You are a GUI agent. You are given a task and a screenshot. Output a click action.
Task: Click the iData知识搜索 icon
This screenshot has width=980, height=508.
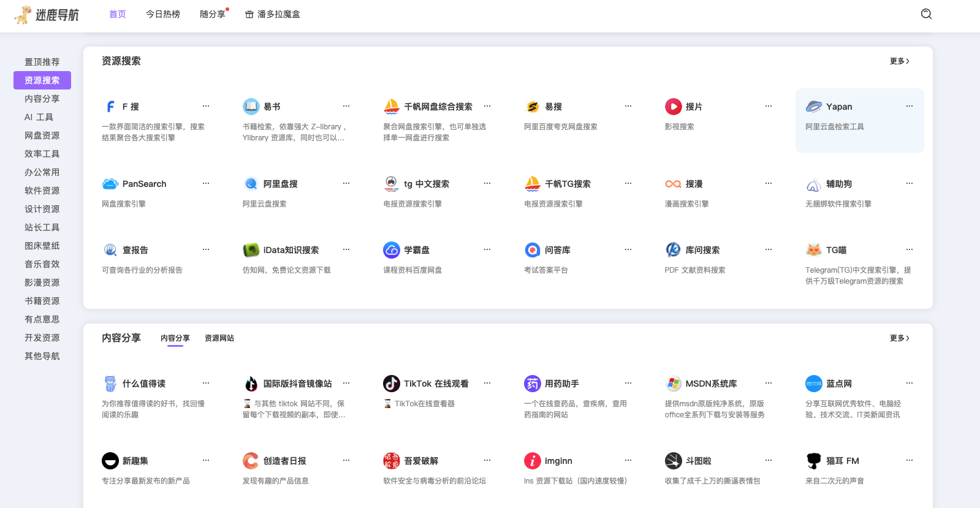pos(251,250)
